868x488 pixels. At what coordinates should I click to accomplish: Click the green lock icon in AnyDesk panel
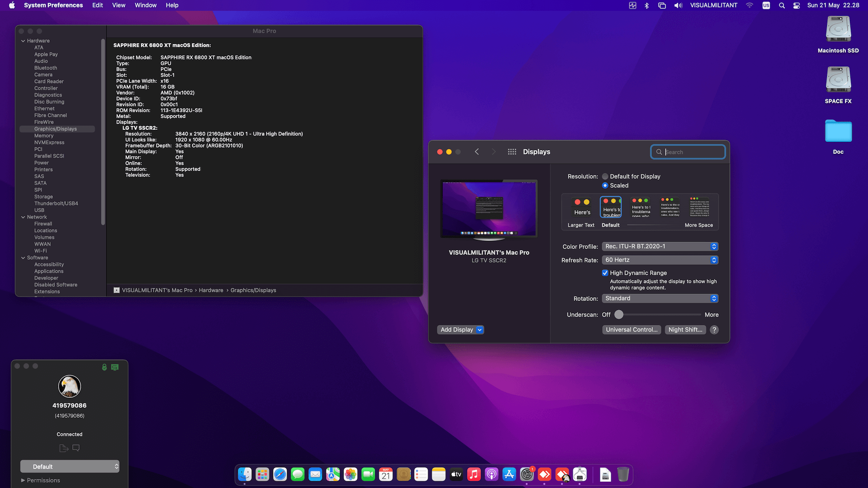tap(104, 367)
